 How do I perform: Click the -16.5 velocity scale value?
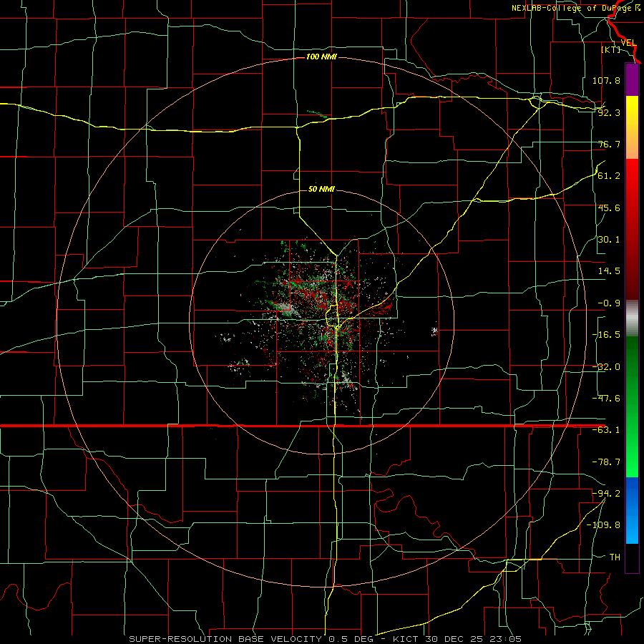point(606,335)
